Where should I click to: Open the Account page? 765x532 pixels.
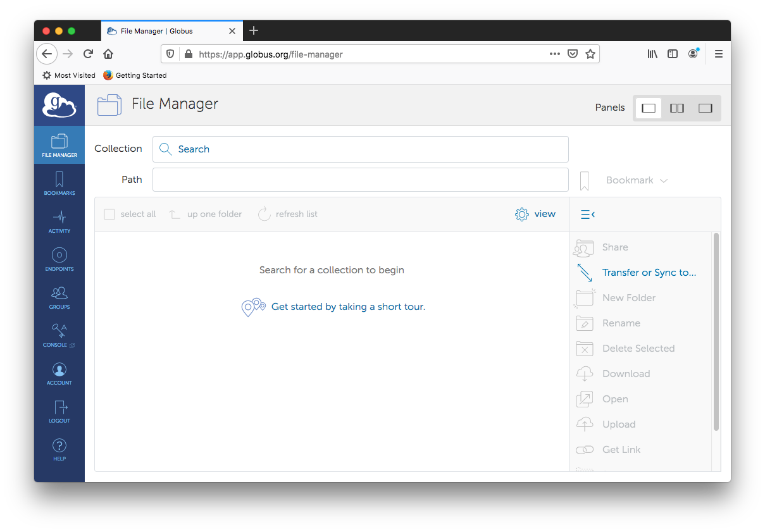point(59,373)
